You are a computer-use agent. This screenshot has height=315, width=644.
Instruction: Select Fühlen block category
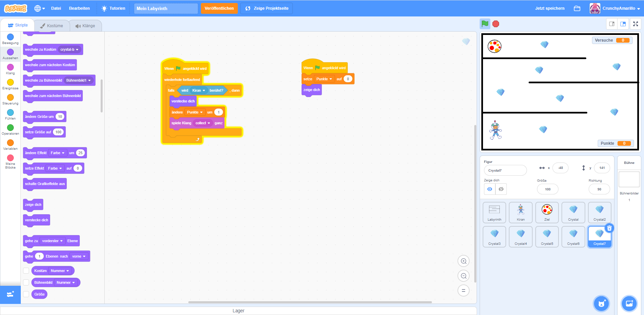(x=10, y=115)
